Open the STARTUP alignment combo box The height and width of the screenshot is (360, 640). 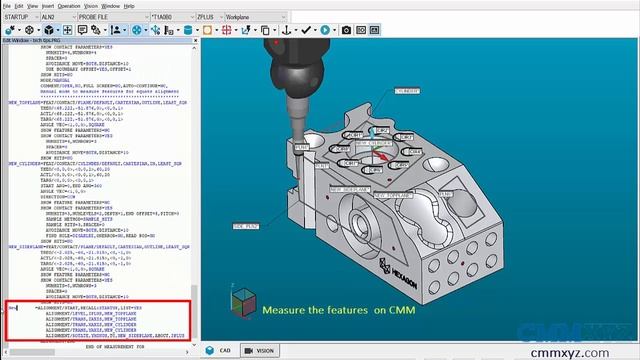tap(21, 17)
